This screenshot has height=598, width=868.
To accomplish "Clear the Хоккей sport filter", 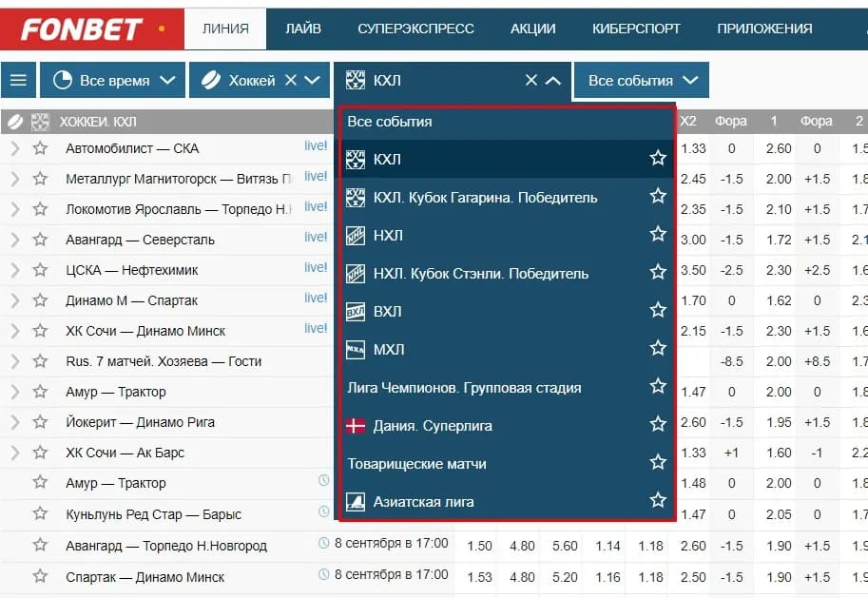I will pos(291,80).
